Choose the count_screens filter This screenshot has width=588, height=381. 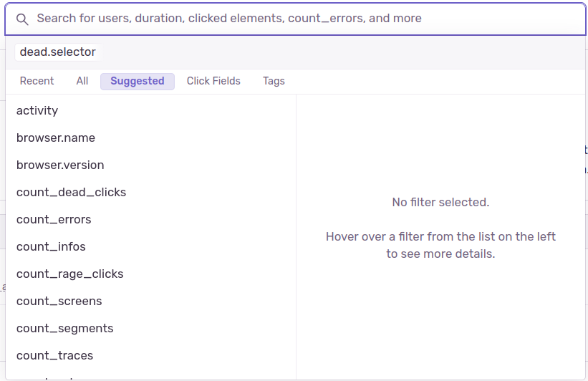point(59,301)
